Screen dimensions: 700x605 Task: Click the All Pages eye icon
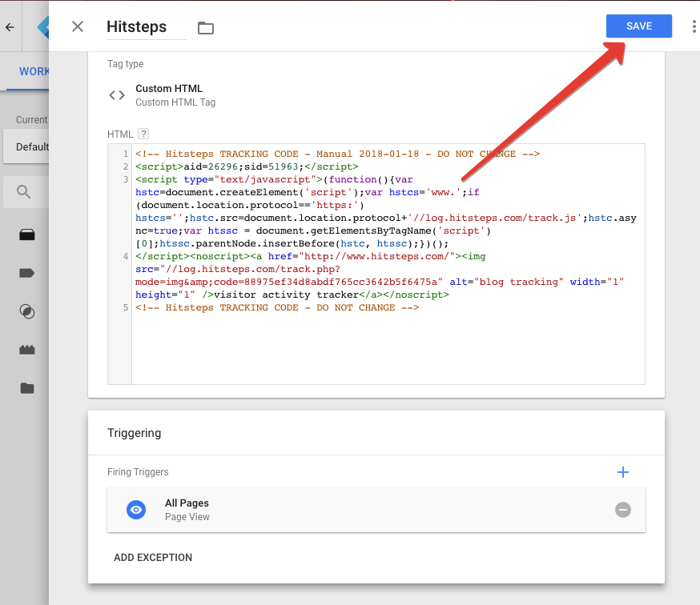pos(136,510)
